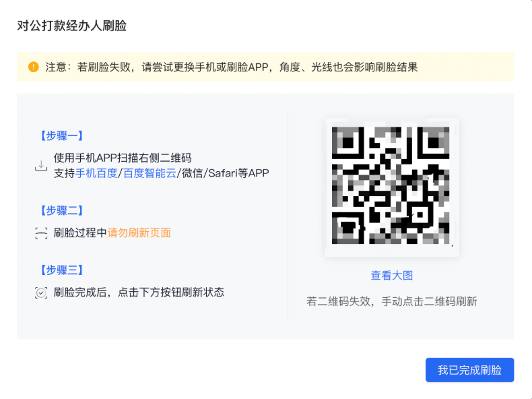Click the face scan icon in step two
The image size is (532, 399).
41,233
